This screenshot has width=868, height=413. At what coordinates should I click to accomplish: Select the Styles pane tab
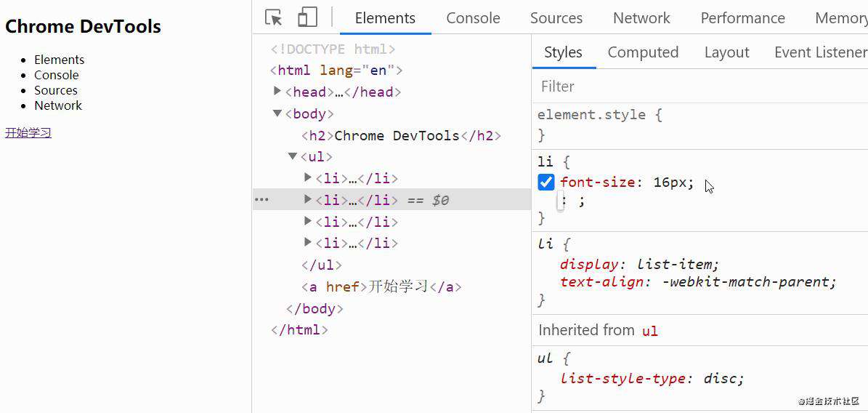point(564,52)
